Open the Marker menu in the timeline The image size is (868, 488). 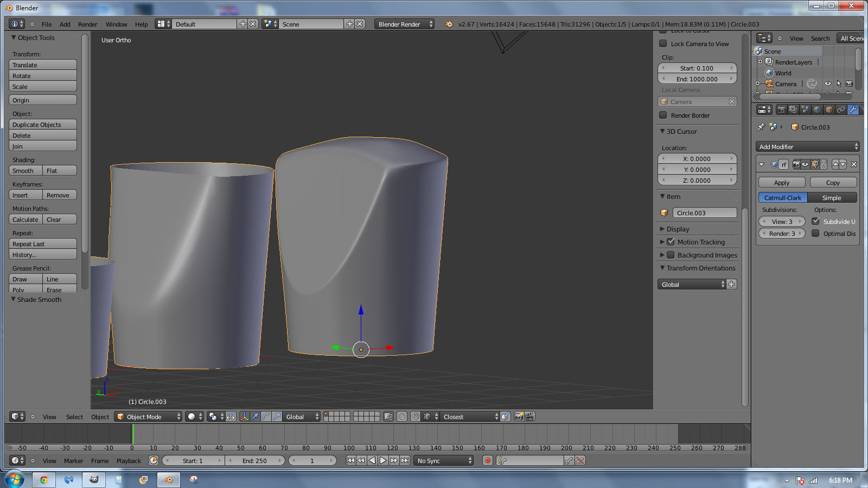coord(73,460)
